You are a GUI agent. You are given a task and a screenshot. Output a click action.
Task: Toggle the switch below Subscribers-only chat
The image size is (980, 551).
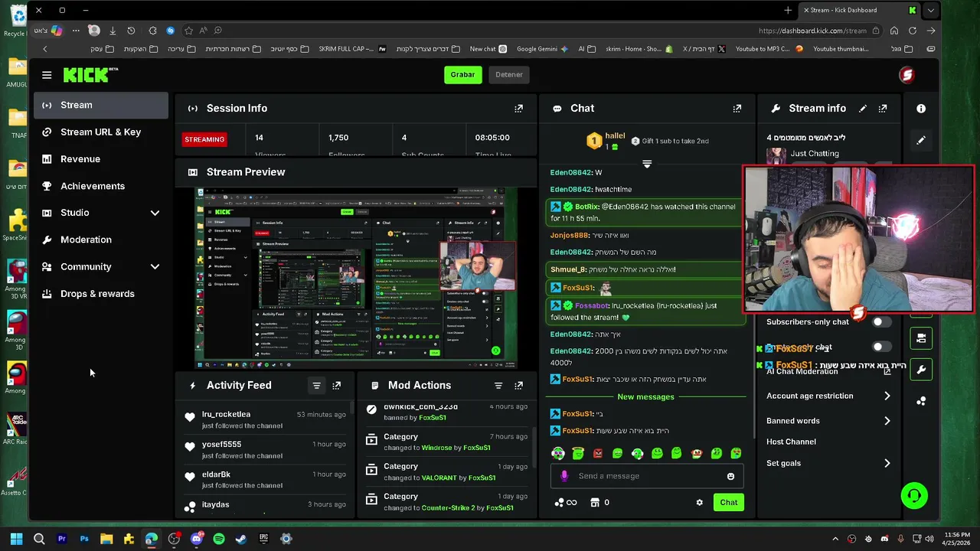(x=882, y=347)
